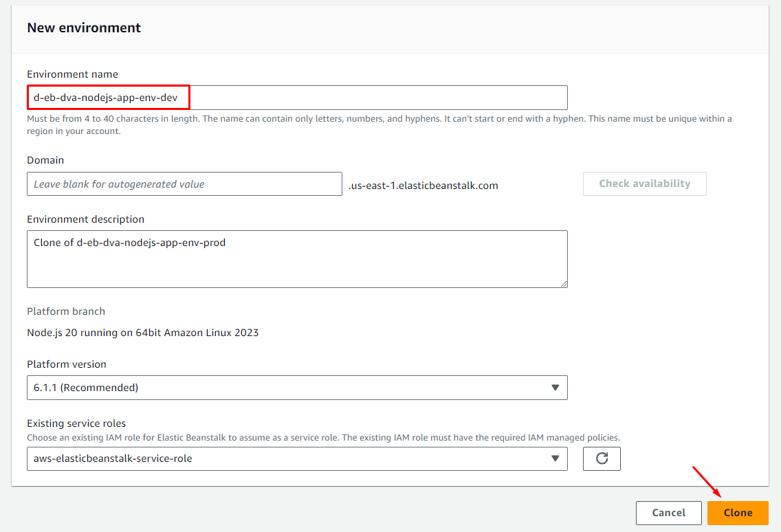This screenshot has width=781, height=532.
Task: Click the refresh service roles icon
Action: tap(602, 458)
